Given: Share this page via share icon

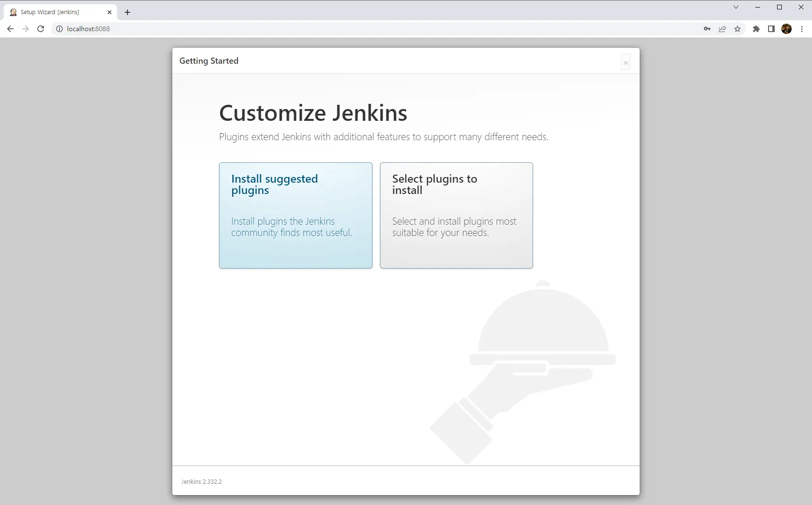Looking at the screenshot, I should pyautogui.click(x=722, y=29).
